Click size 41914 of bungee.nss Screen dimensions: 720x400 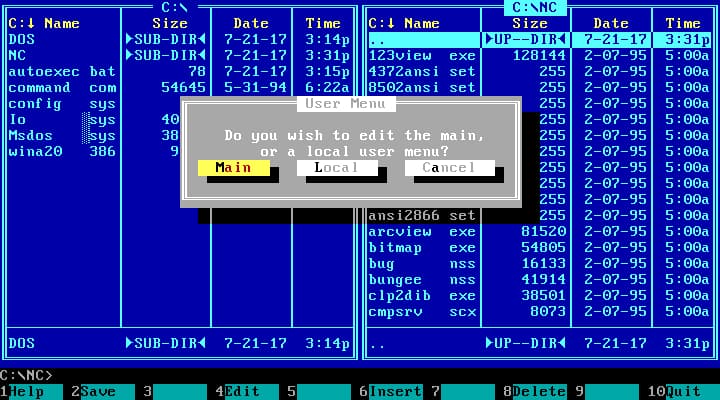pyautogui.click(x=544, y=280)
